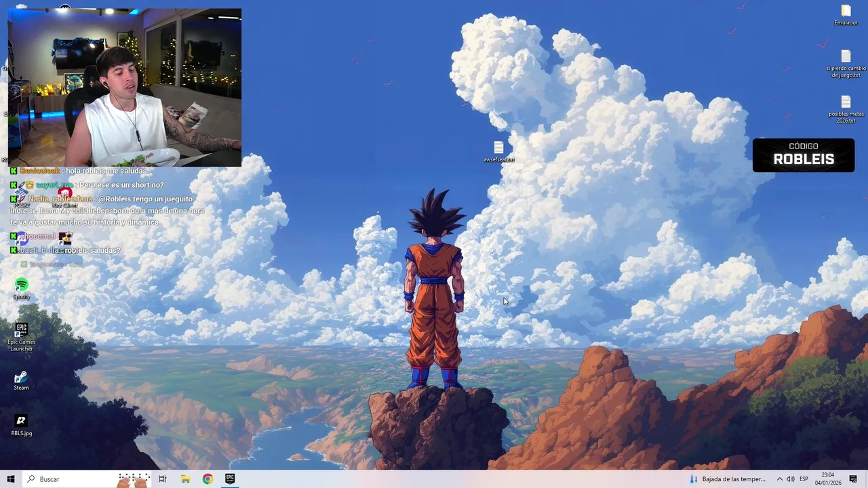The image size is (868, 488).
Task: Open the Epic Games Launcher desktop shortcut
Action: (x=22, y=337)
